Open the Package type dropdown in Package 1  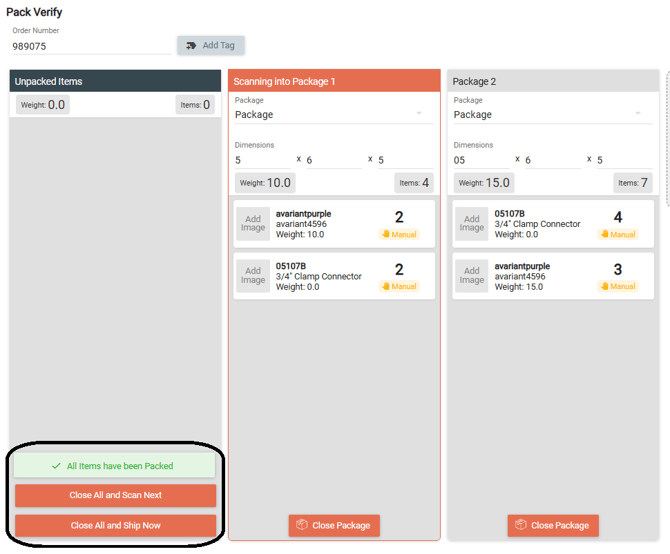[334, 114]
